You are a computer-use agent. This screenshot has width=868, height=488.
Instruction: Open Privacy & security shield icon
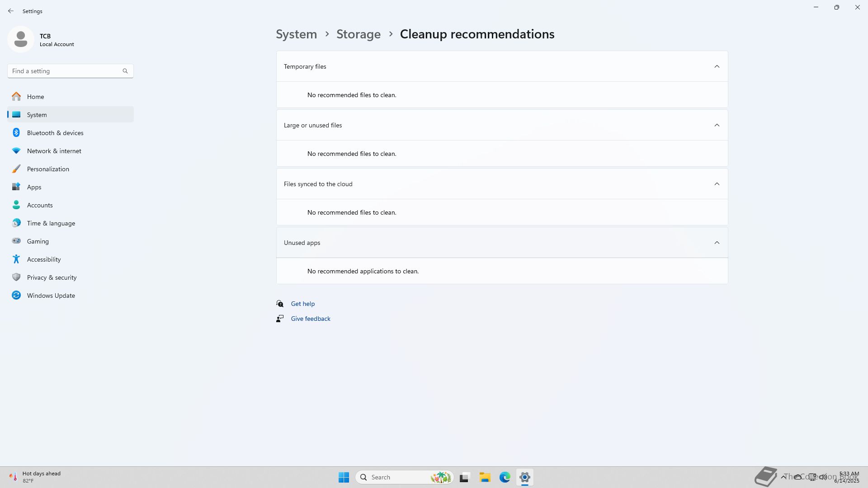pos(16,277)
